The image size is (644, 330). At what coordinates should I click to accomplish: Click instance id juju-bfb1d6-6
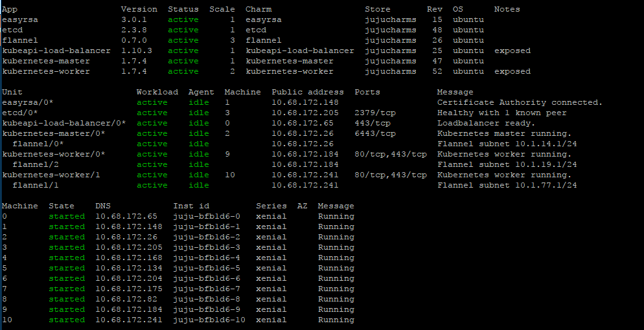207,278
